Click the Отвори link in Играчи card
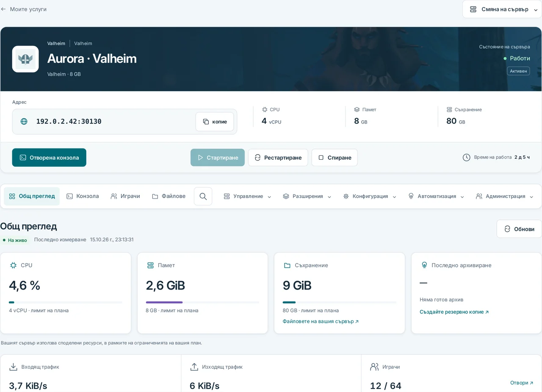The image size is (542, 392). [x=522, y=383]
